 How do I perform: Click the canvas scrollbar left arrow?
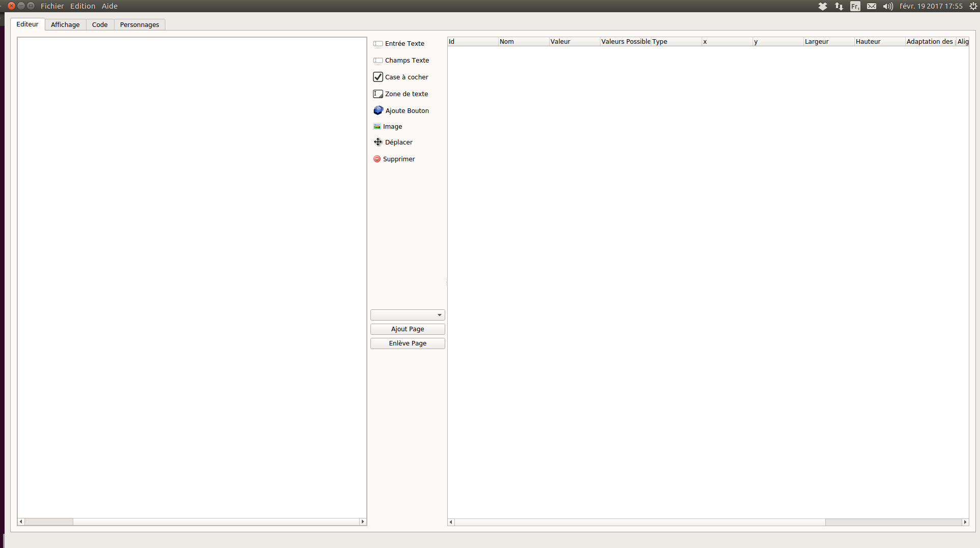tap(21, 522)
